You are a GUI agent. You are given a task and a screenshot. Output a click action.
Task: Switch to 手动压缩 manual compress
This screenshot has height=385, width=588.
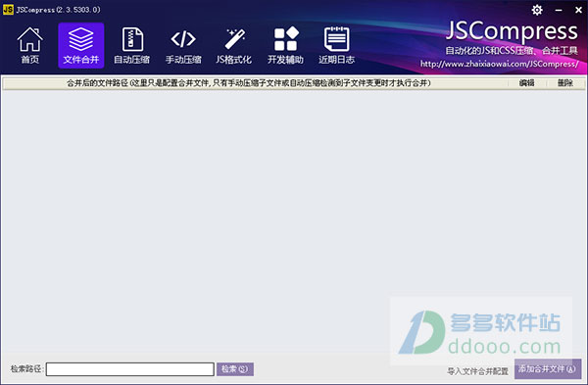(183, 45)
